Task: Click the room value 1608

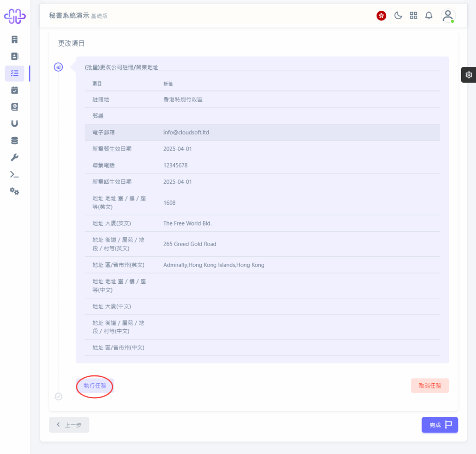Action: pos(169,203)
